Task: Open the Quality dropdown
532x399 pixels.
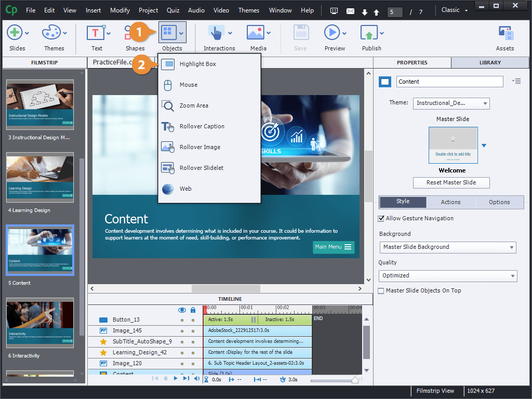Action: pyautogui.click(x=447, y=276)
